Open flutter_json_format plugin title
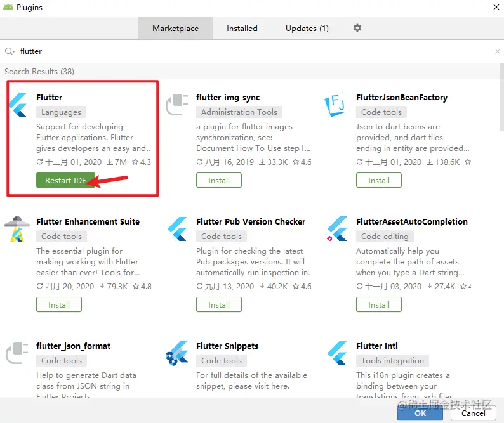The width and height of the screenshot is (504, 423). coord(73,346)
